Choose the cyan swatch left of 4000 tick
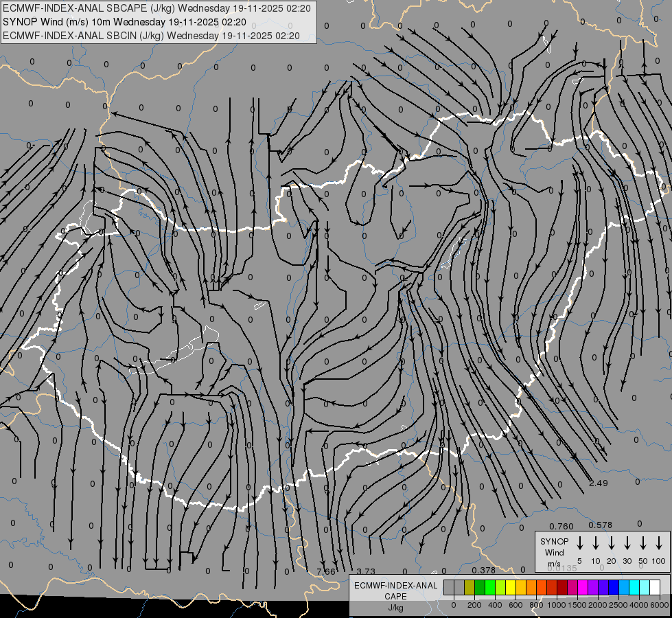Screen dimensions: 672x618 635,587
